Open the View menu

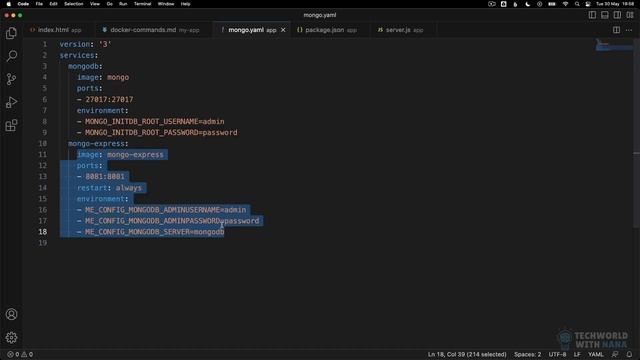coord(95,4)
